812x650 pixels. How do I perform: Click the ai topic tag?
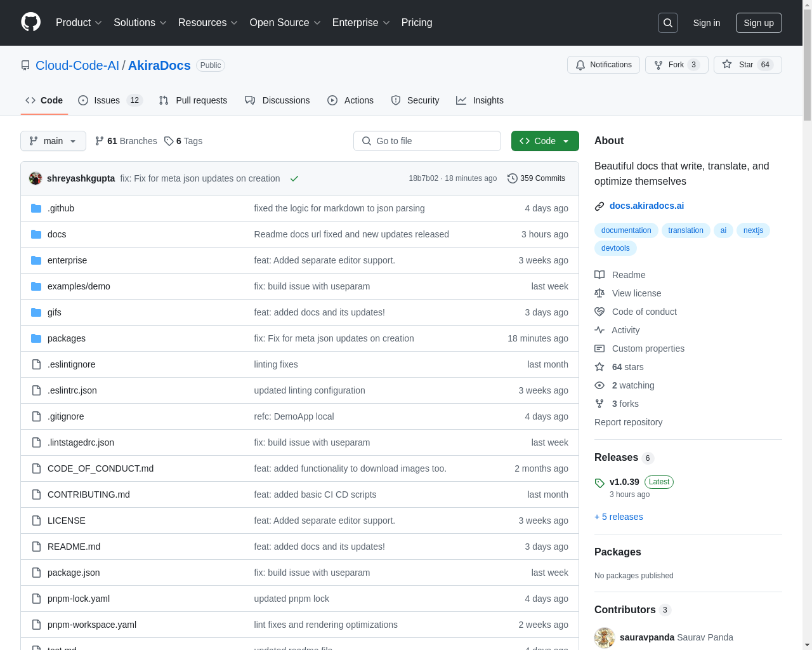(x=723, y=230)
